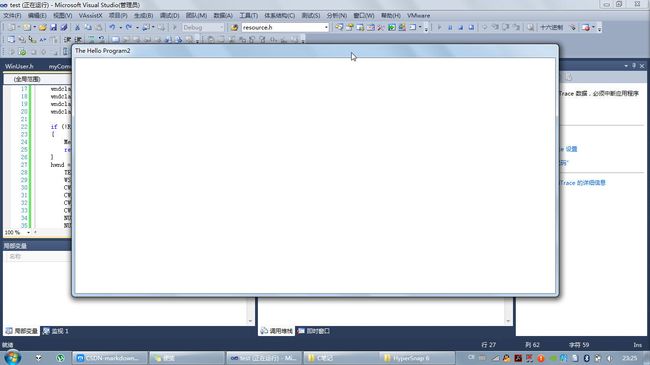Click the Restart debugging icon

coord(471,27)
